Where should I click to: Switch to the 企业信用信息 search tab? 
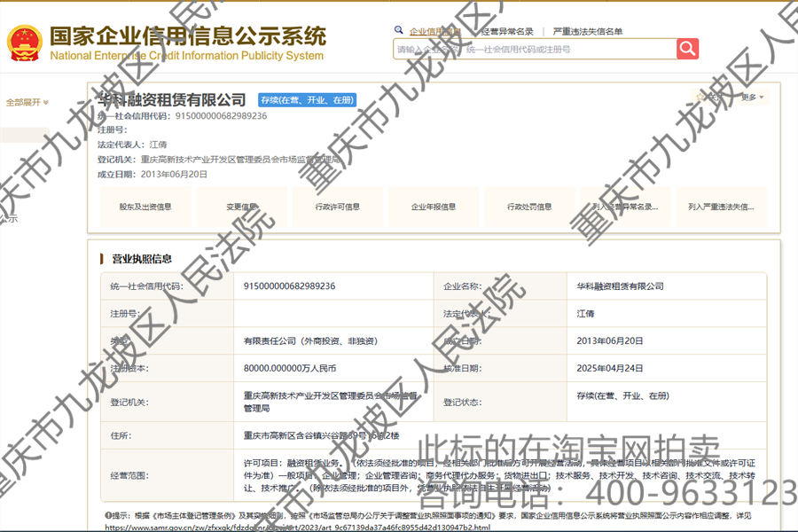coord(435,32)
